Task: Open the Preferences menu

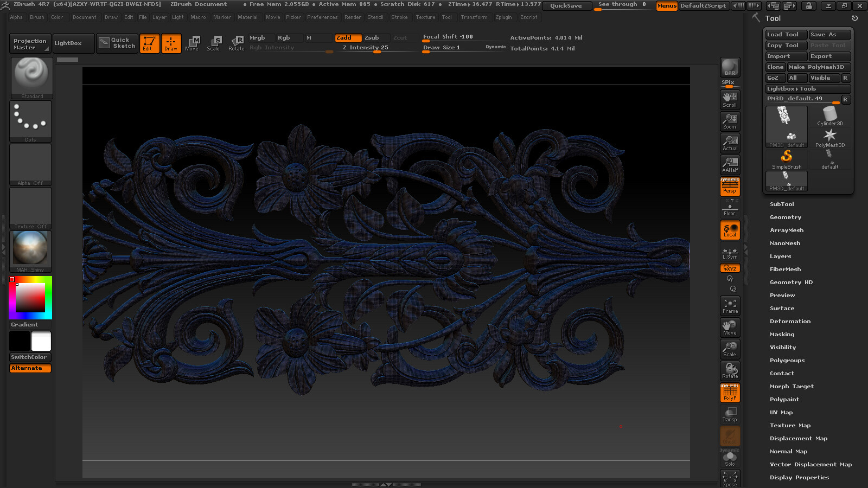Action: pos(322,17)
